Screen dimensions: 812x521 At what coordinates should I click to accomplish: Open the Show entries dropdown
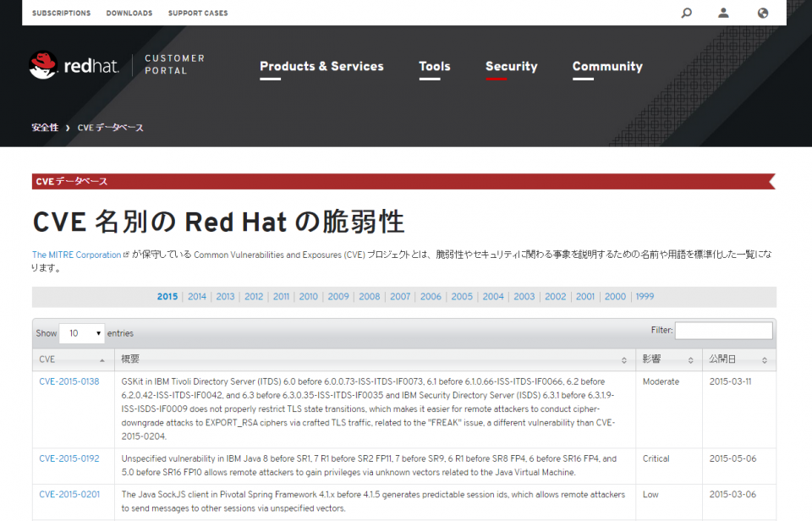pyautogui.click(x=82, y=333)
